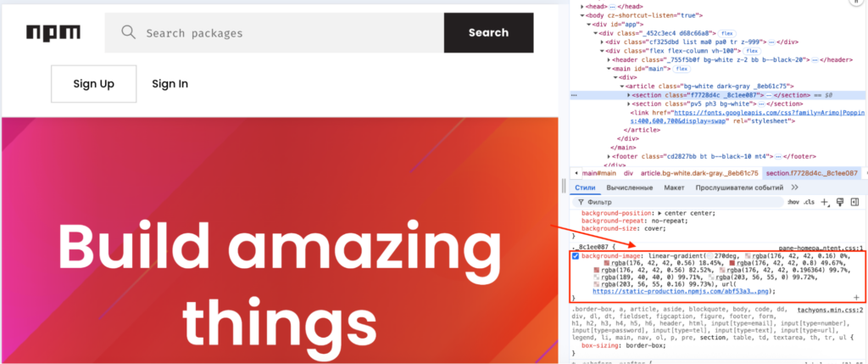Collapse the div id="app" node

(589, 25)
